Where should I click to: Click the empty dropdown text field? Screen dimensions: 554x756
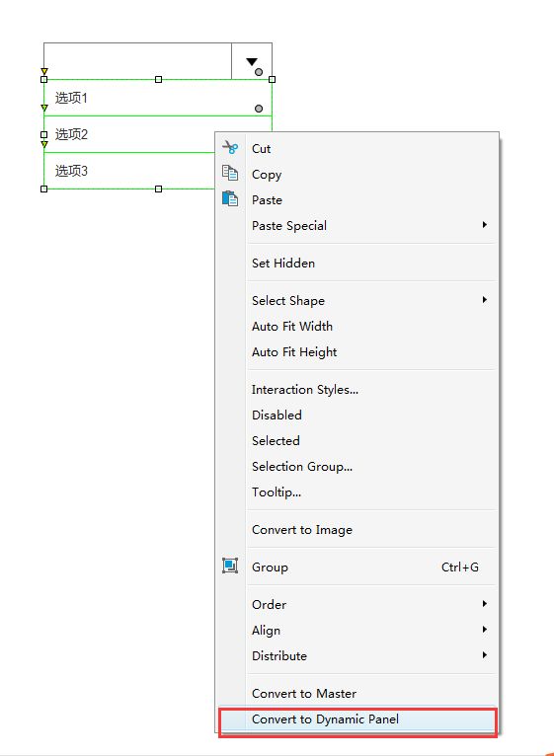[x=137, y=61]
